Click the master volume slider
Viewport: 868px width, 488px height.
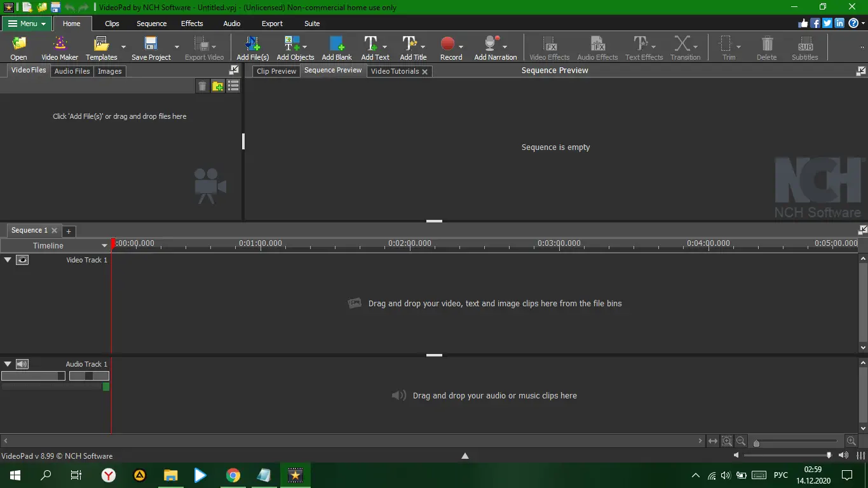tap(788, 456)
